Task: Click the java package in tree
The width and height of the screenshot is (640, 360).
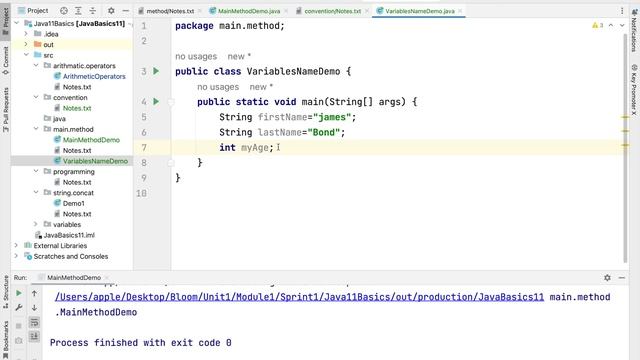Action: click(59, 119)
